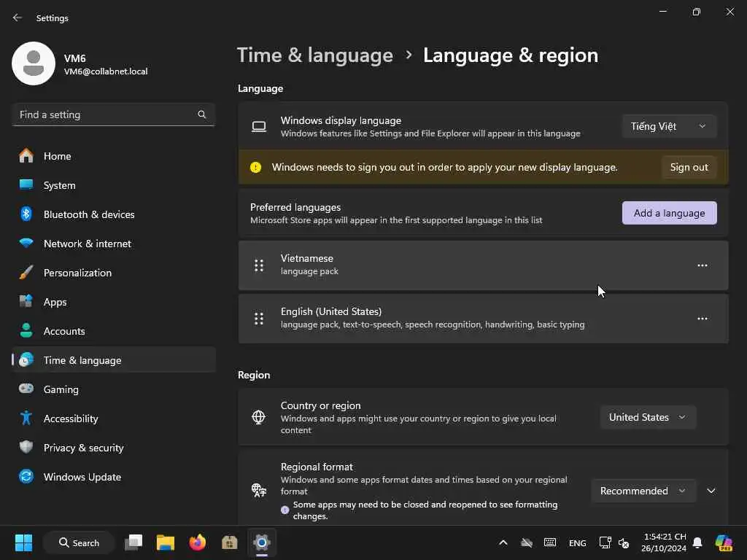The image size is (747, 560).
Task: Click the touch keyboard tray icon
Action: coord(550,542)
